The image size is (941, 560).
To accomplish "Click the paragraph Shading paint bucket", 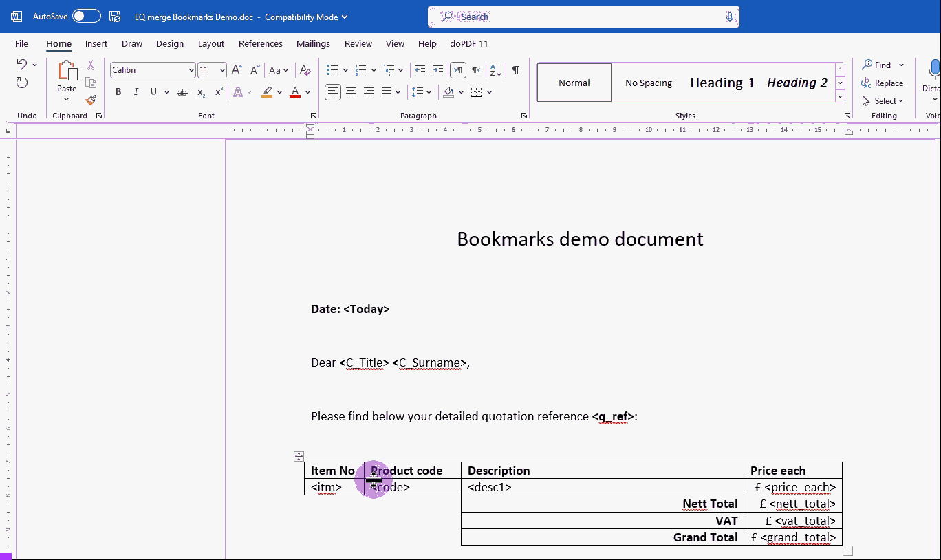I will pos(448,92).
